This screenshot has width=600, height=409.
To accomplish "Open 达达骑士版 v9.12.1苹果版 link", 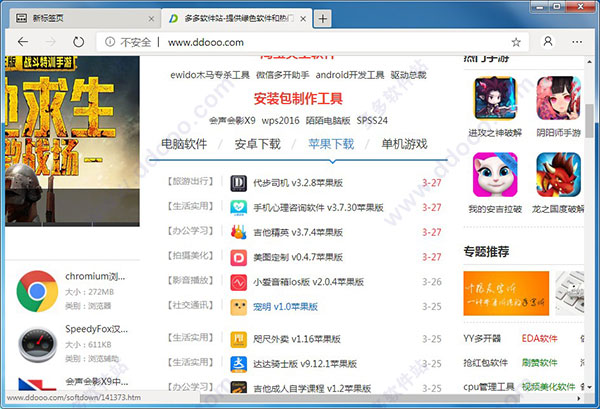I will [305, 364].
